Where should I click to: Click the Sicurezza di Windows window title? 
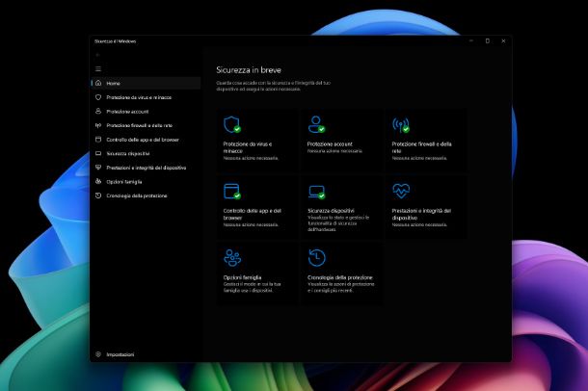click(x=115, y=41)
